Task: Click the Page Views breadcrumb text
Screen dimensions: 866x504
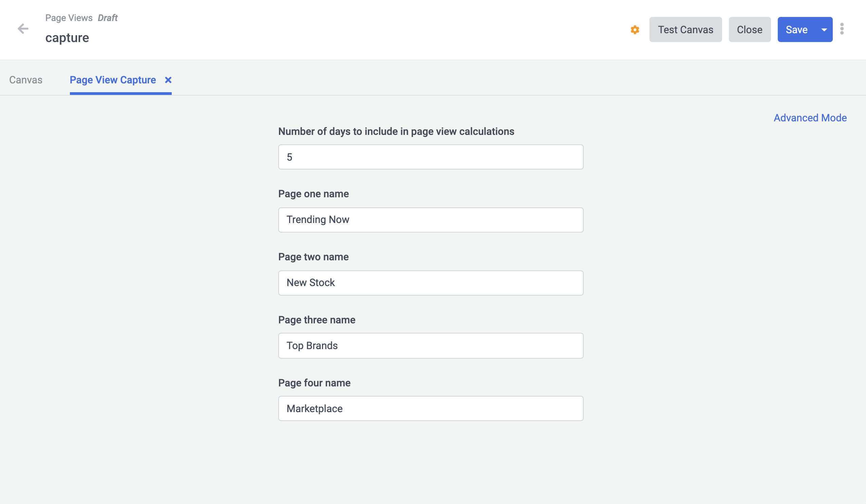Action: click(69, 18)
